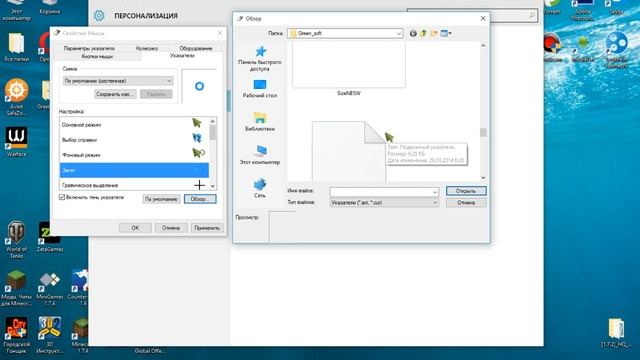Click scroll-down arrow in Обзор file list
This screenshot has height=360, width=640.
[483, 178]
